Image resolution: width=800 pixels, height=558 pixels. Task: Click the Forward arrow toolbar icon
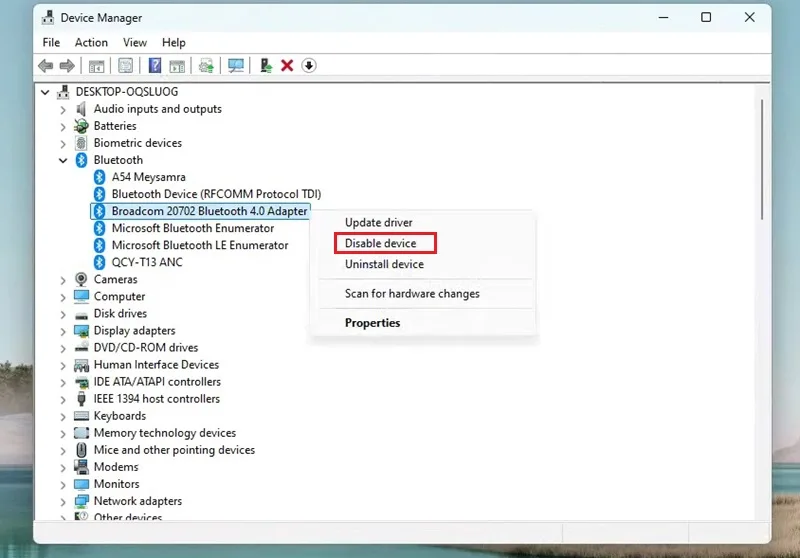click(67, 65)
